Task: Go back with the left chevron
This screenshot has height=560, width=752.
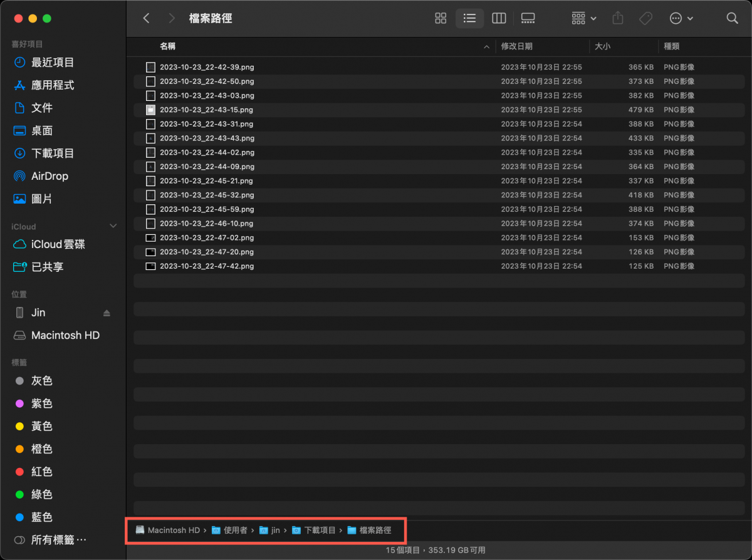Action: click(146, 18)
